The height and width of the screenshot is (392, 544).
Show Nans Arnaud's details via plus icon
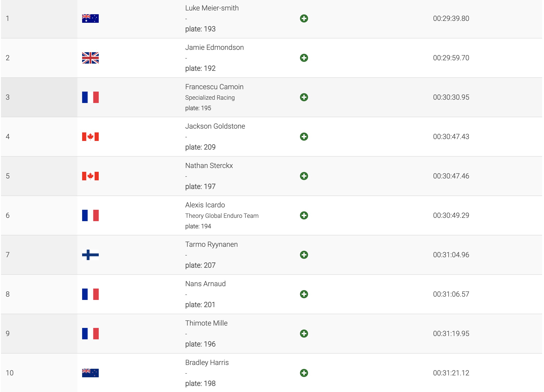[x=304, y=294]
